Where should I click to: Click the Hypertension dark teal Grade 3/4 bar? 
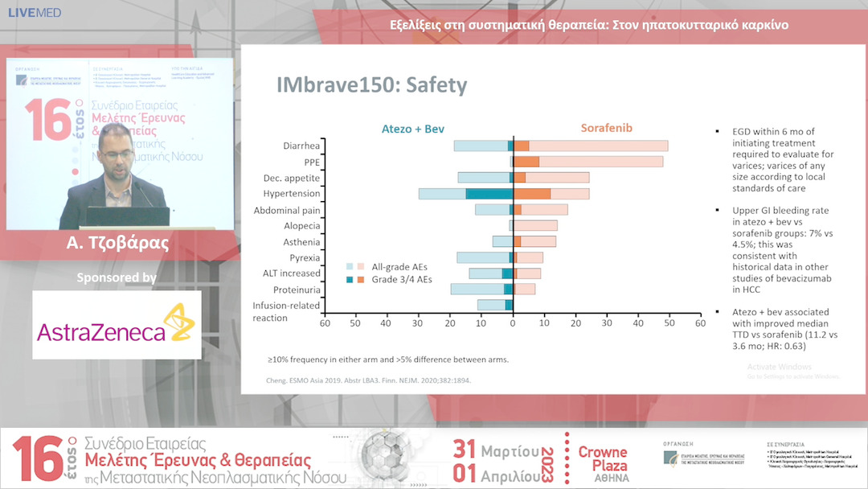pyautogui.click(x=489, y=194)
